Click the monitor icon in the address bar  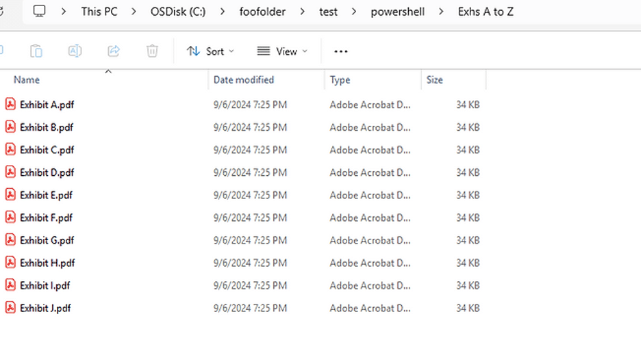pos(40,11)
